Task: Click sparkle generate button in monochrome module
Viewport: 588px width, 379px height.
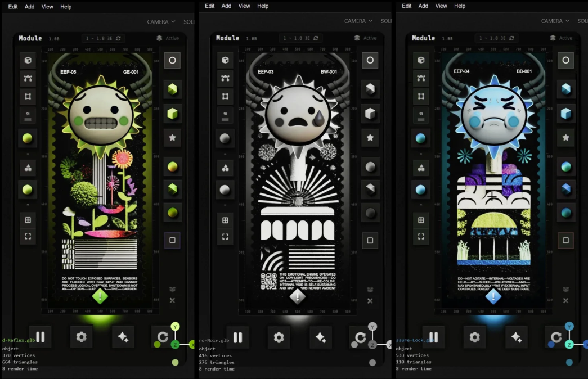Action: tap(321, 337)
